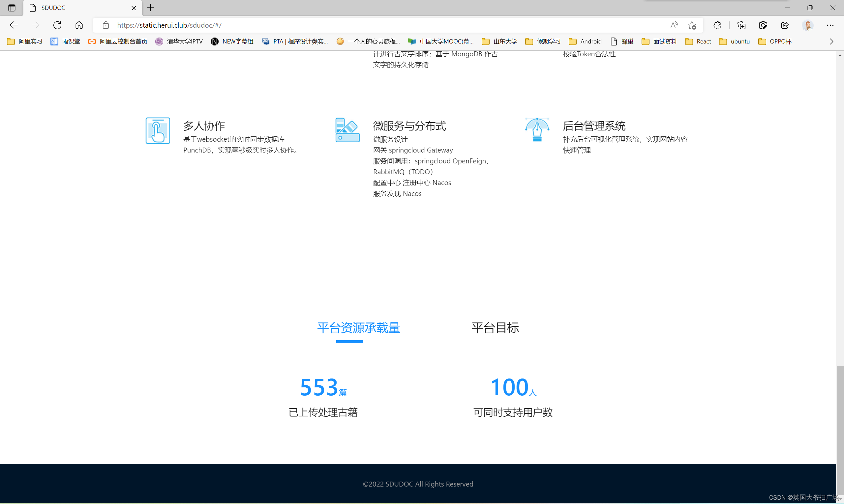This screenshot has height=504, width=844.
Task: Open the 阿里云控制台首页 bookmark
Action: pyautogui.click(x=118, y=42)
